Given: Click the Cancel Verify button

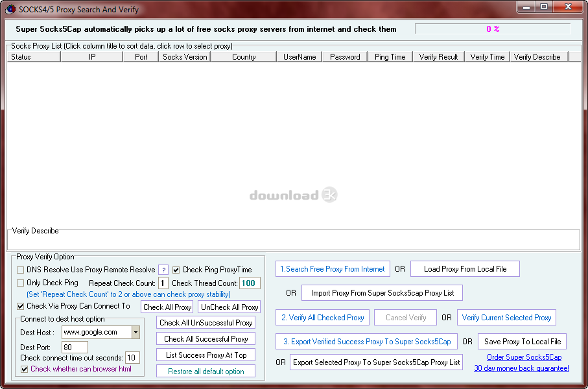Looking at the screenshot, I should tap(406, 318).
